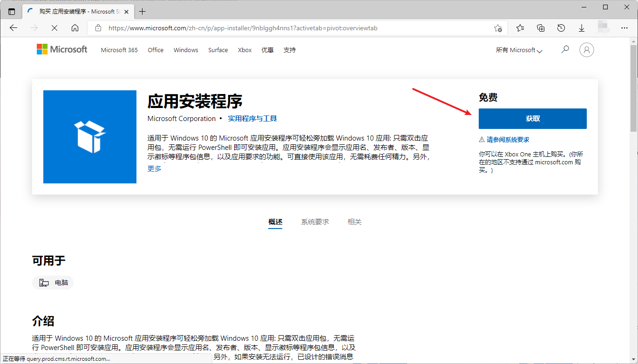Switch to the 系统要求 tab
The height and width of the screenshot is (364, 638).
click(x=315, y=222)
